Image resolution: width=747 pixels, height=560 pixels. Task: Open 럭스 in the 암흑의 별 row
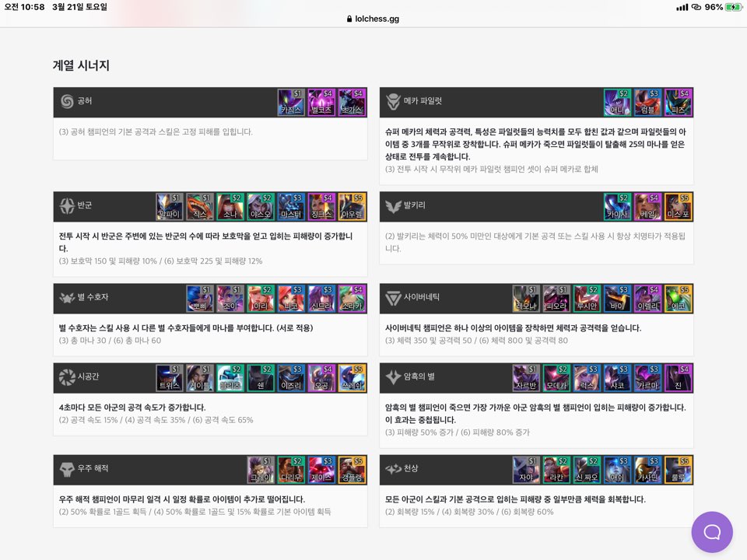click(x=587, y=378)
